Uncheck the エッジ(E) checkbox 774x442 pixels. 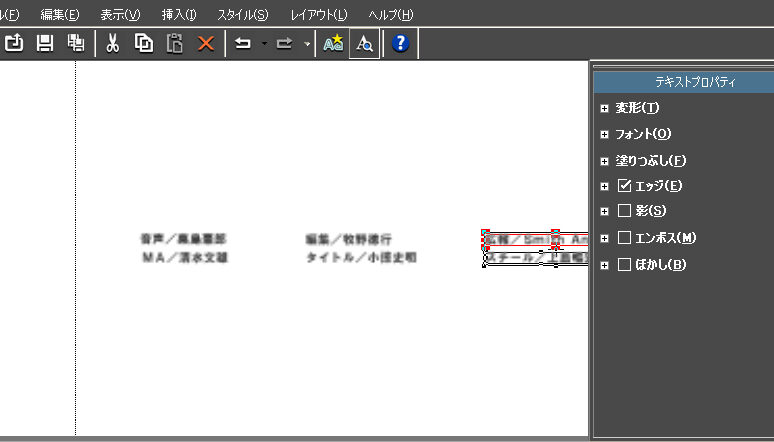tap(624, 185)
